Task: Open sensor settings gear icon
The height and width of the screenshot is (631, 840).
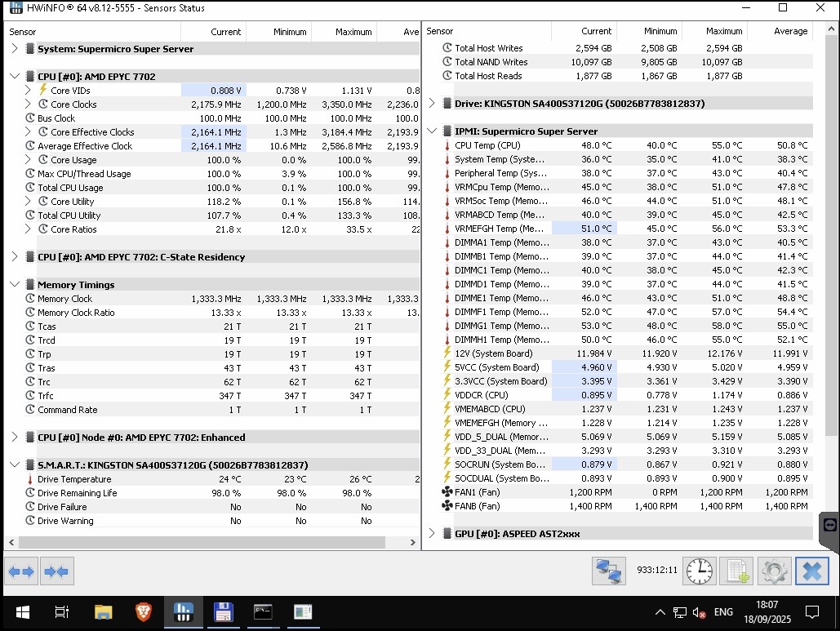Action: click(774, 571)
